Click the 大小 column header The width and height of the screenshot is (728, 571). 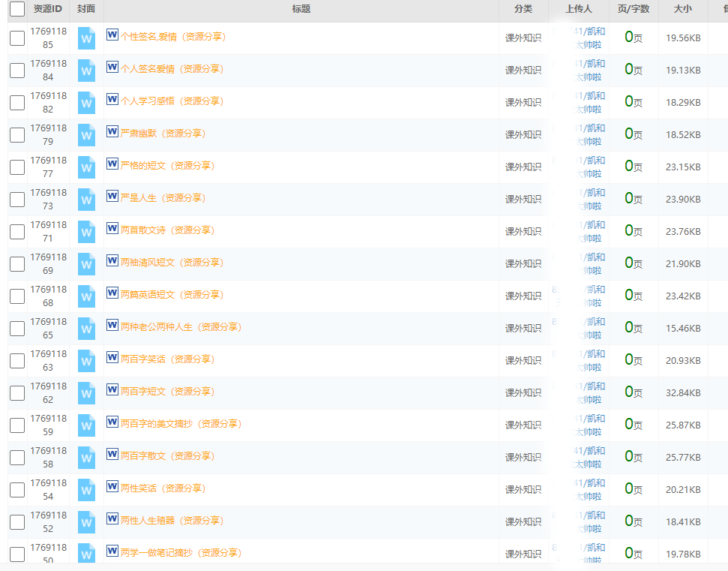pyautogui.click(x=683, y=9)
